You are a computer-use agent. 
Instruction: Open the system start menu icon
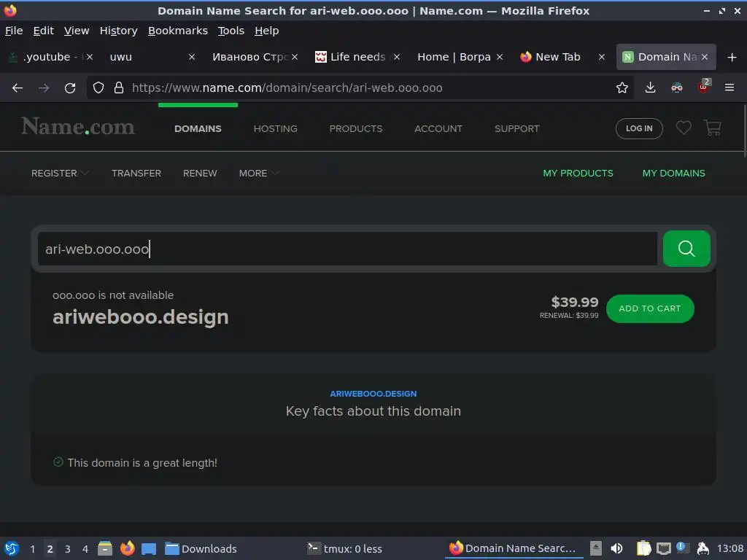coord(12,548)
